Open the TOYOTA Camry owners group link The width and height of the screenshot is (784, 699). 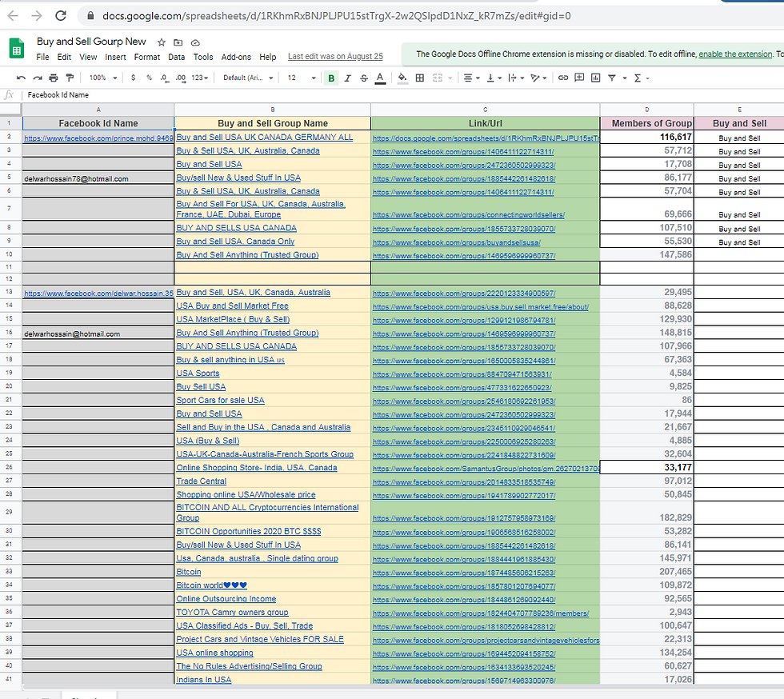click(232, 612)
